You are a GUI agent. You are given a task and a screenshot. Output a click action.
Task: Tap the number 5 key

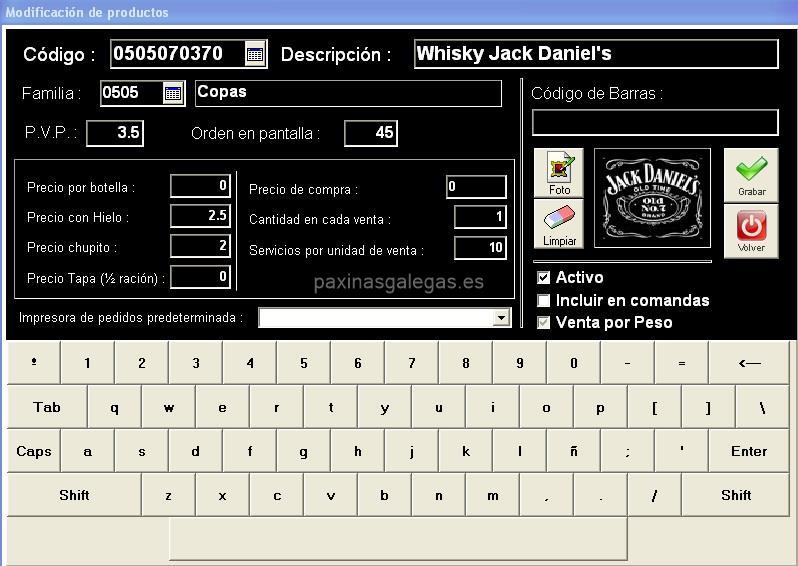(304, 362)
